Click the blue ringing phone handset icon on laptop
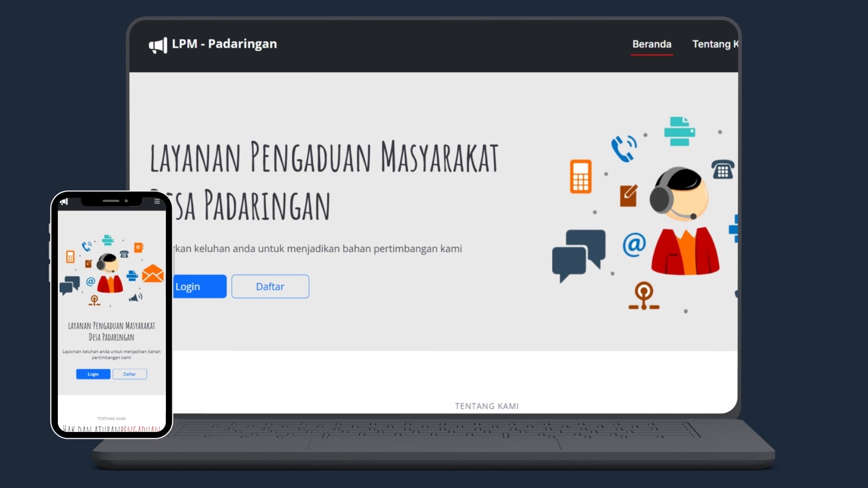Screen dimensions: 868x488 tap(623, 149)
